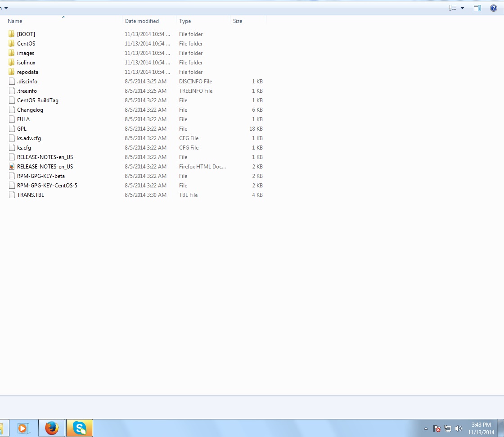Open Firefox from the taskbar
This screenshot has width=504, height=437.
(52, 428)
